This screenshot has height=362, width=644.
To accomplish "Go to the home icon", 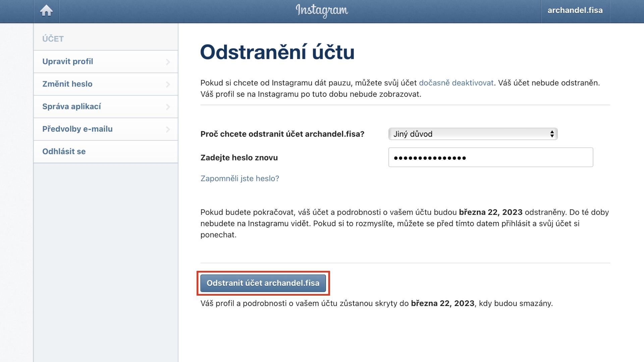I will coord(46,11).
